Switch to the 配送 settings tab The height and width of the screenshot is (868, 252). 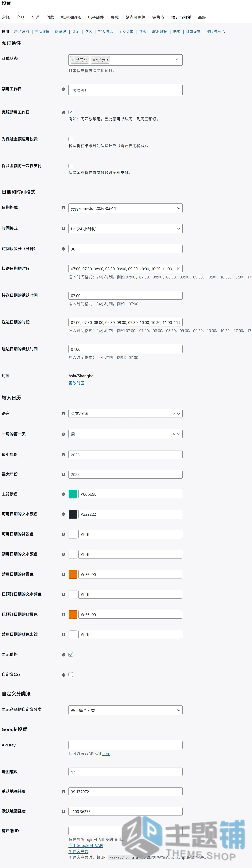pos(35,18)
